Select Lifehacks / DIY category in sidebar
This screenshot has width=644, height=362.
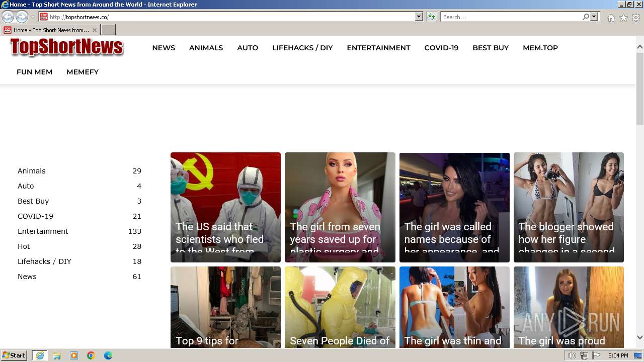44,261
